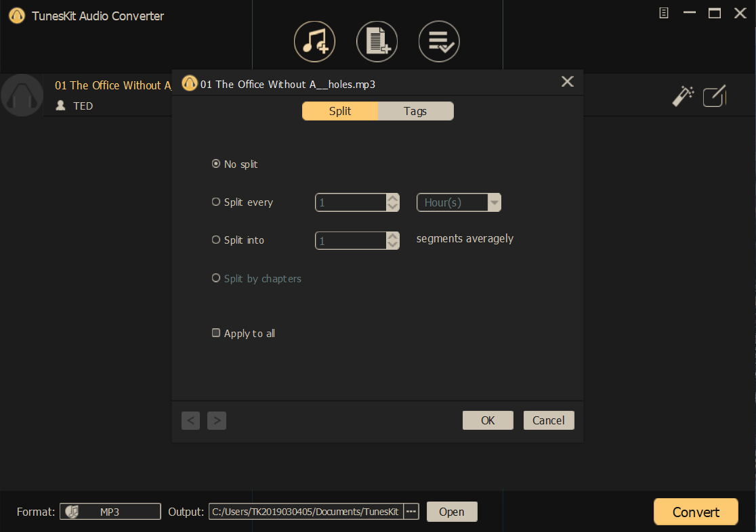This screenshot has width=756, height=532.
Task: Increase the Split every value with up stepper
Action: 393,198
